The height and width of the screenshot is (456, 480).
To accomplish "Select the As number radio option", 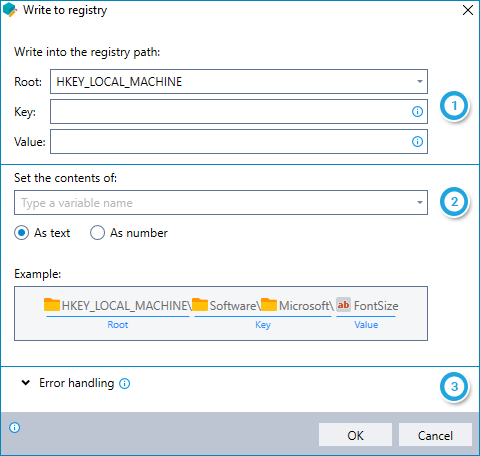I will coord(129,233).
